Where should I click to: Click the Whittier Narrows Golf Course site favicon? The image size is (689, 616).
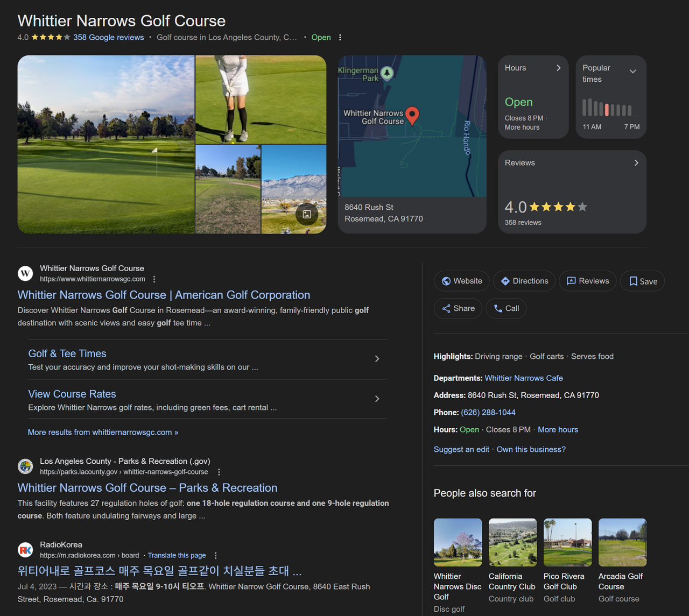(x=25, y=273)
